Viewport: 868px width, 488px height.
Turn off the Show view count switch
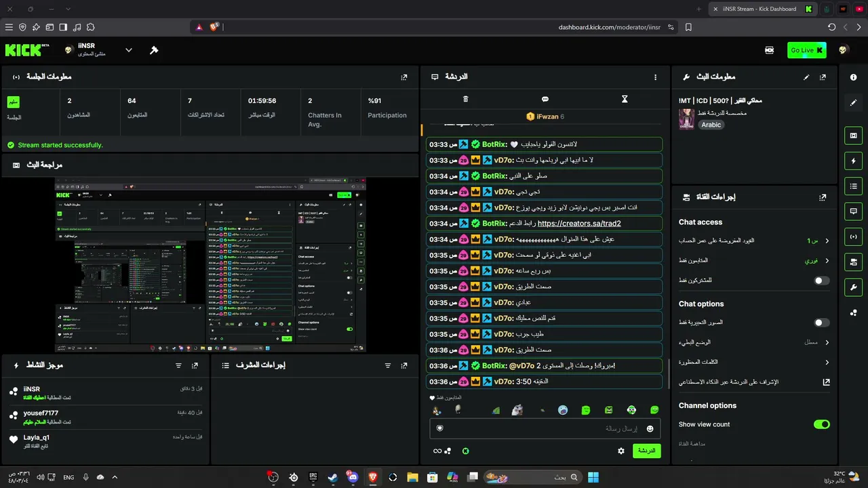click(x=821, y=424)
